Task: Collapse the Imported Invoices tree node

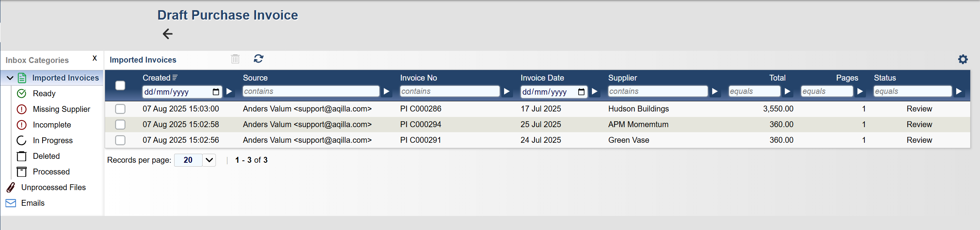Action: [10, 78]
